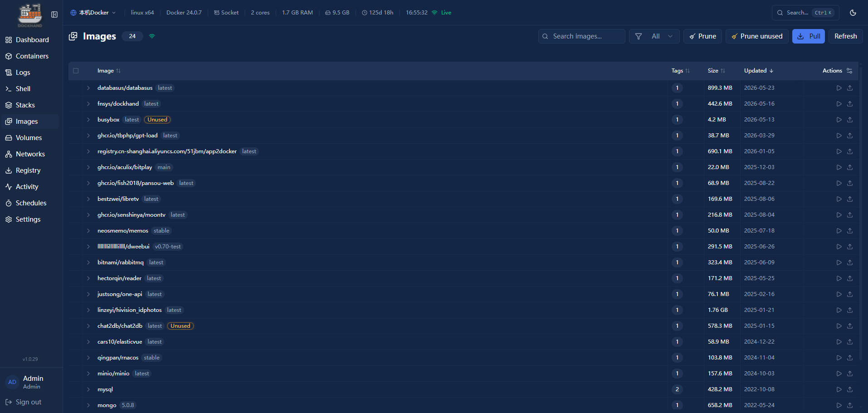Open the Admin user profile
The image size is (868, 413).
pyautogui.click(x=30, y=382)
